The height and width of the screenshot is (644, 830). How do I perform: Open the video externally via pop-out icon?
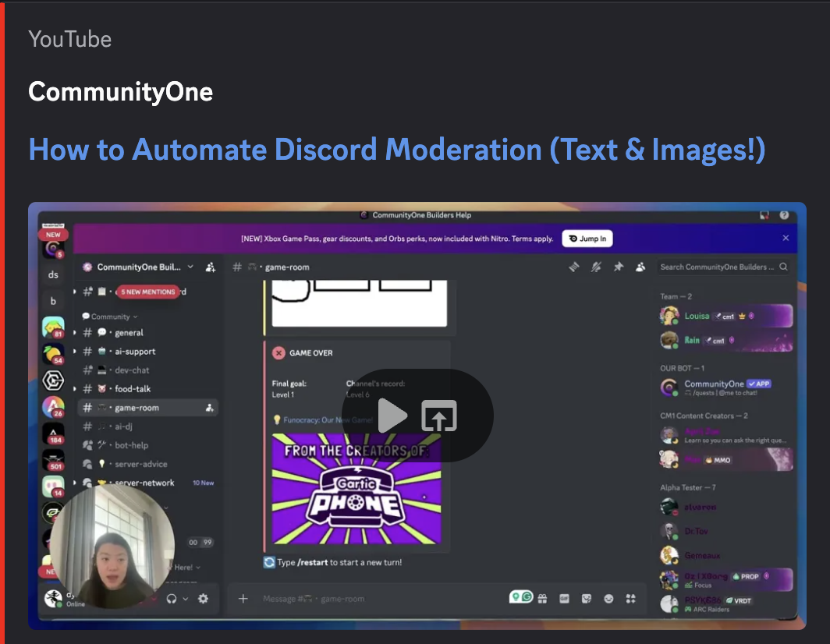tap(439, 416)
